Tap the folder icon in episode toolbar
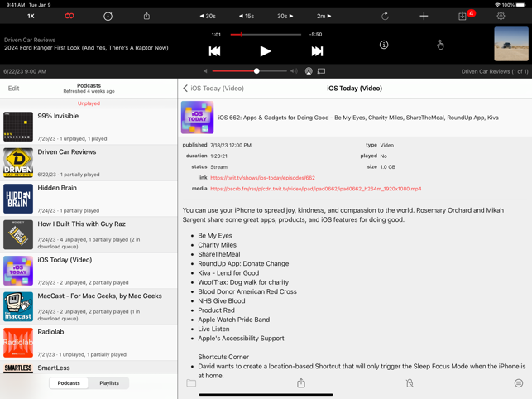The image size is (532, 399). pos(191,383)
